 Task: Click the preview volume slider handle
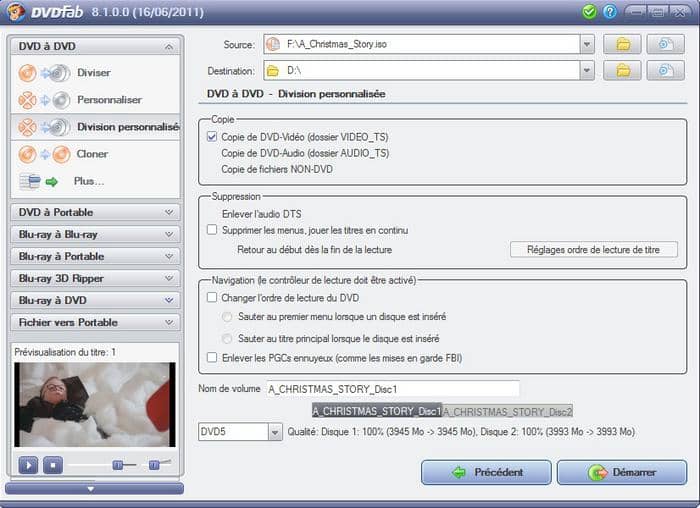click(154, 466)
